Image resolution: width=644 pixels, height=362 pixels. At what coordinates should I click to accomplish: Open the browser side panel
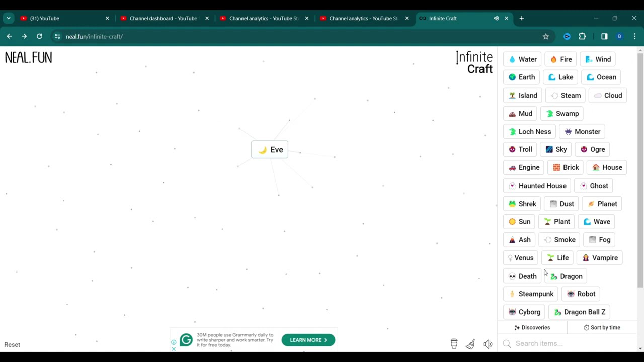[604, 36]
